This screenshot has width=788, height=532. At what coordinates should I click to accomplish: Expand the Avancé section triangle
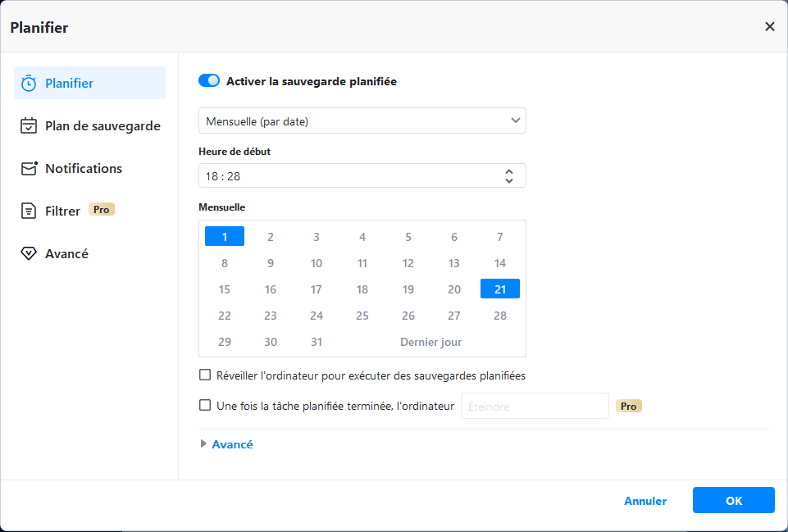coord(204,444)
